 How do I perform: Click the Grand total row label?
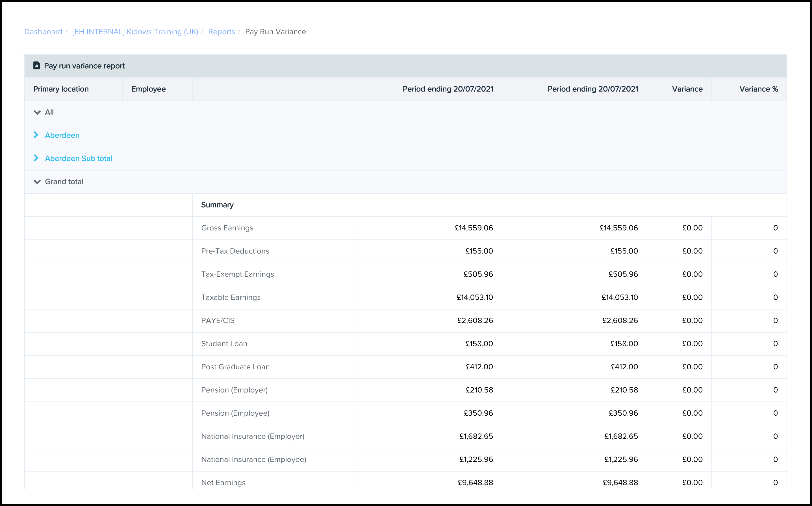coord(64,181)
